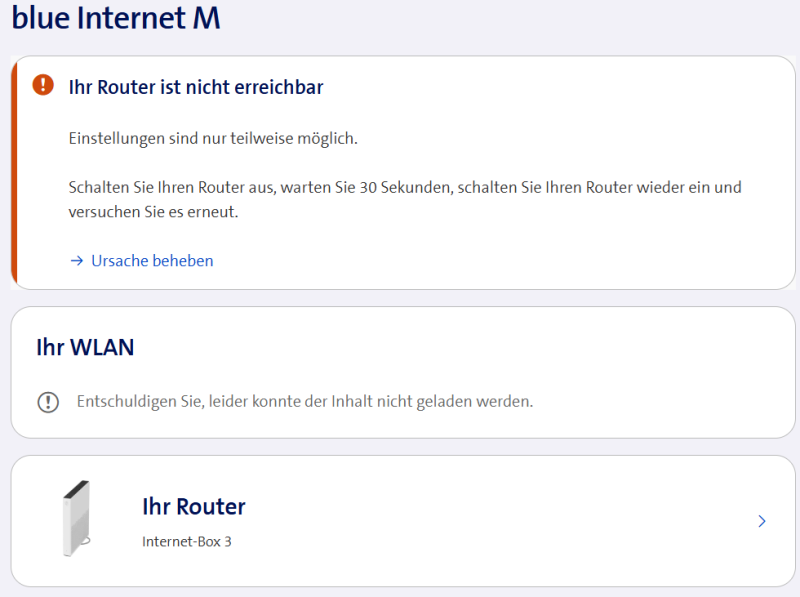The width and height of the screenshot is (800, 597).
Task: Click the orange left border of the alert
Action: pos(14,172)
